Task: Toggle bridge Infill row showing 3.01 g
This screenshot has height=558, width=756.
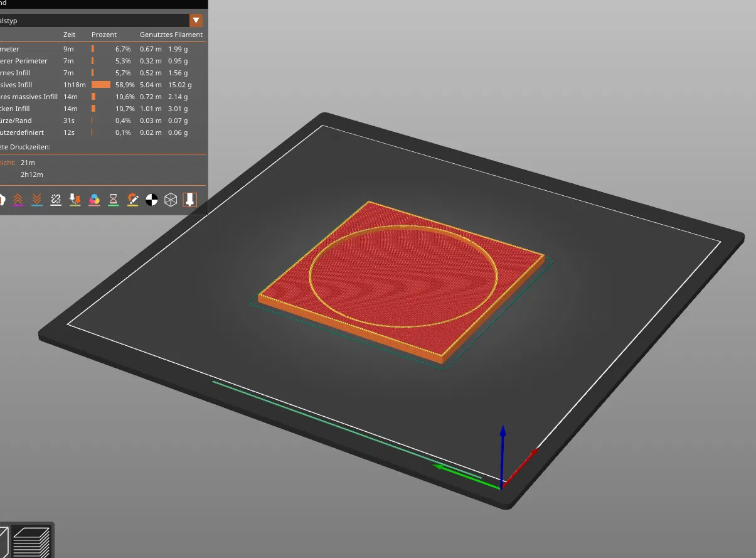Action: (102, 109)
